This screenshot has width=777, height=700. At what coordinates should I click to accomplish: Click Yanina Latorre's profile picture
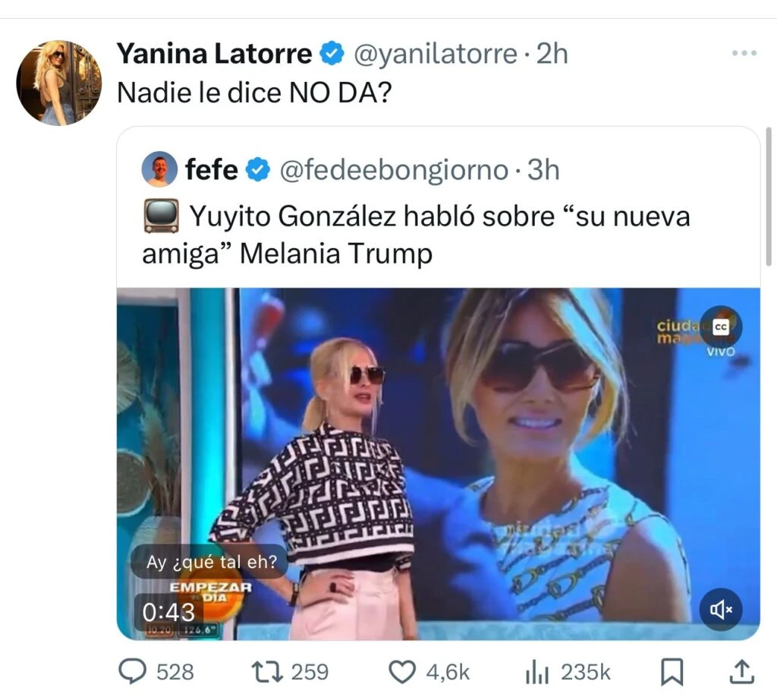tap(58, 83)
